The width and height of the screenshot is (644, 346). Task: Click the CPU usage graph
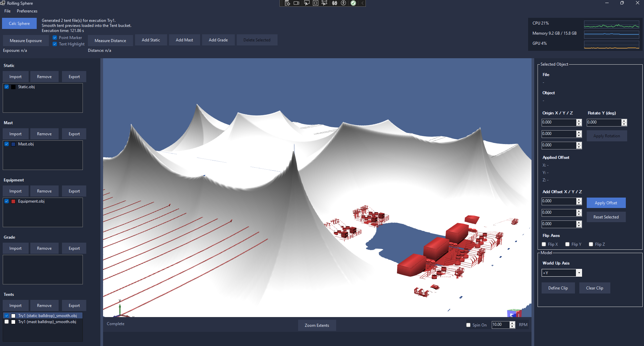coord(611,25)
